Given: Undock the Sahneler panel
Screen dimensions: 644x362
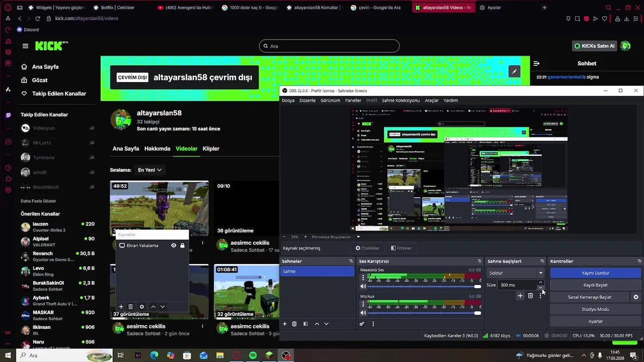Looking at the screenshot, I should [351, 261].
